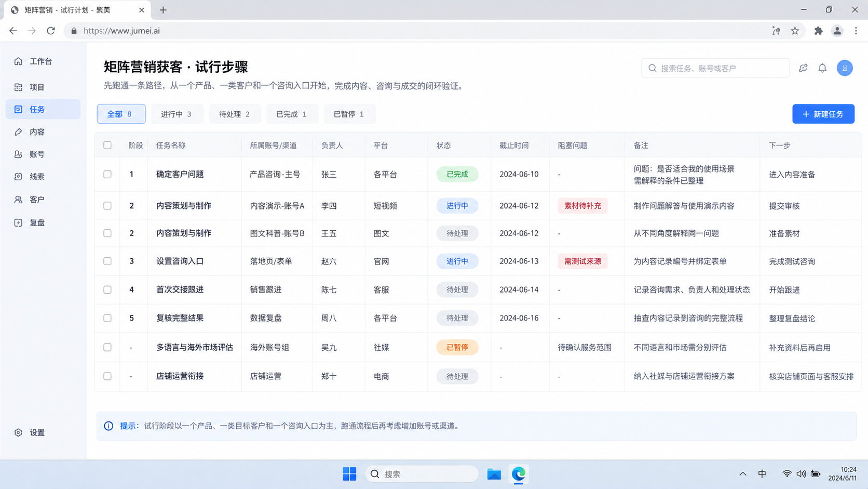Open the blue user avatar
The width and height of the screenshot is (868, 489).
(845, 68)
